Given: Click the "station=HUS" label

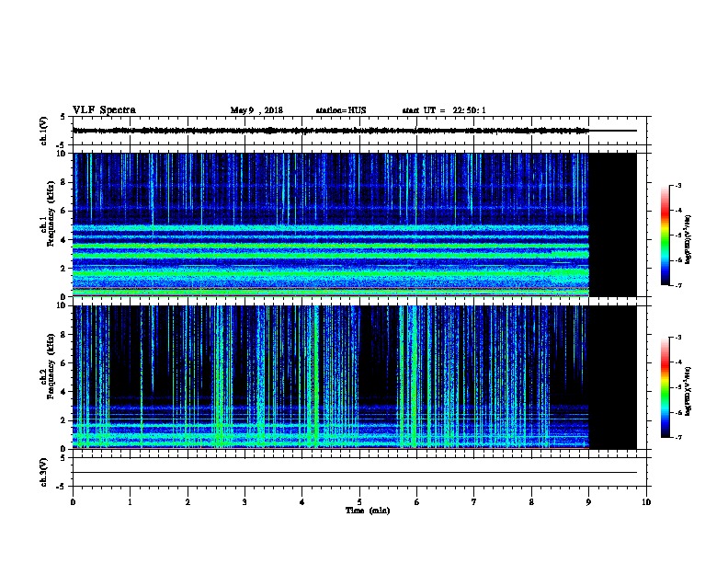Looking at the screenshot, I should (x=341, y=110).
